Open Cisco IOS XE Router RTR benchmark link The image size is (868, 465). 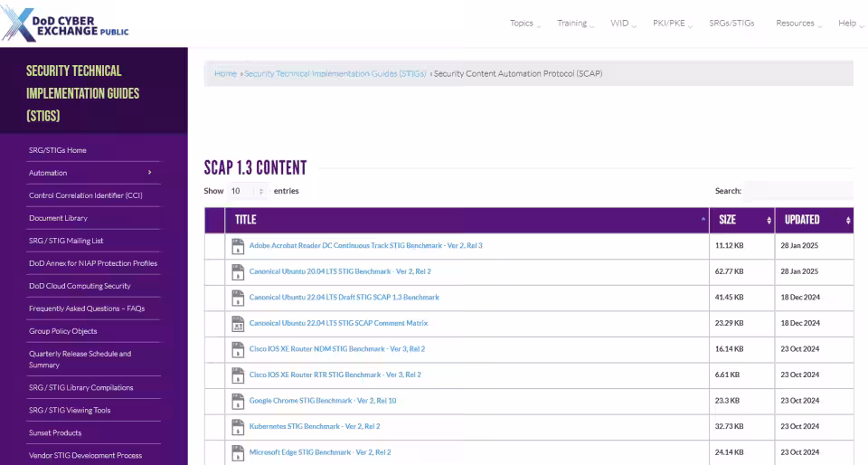[x=335, y=375]
